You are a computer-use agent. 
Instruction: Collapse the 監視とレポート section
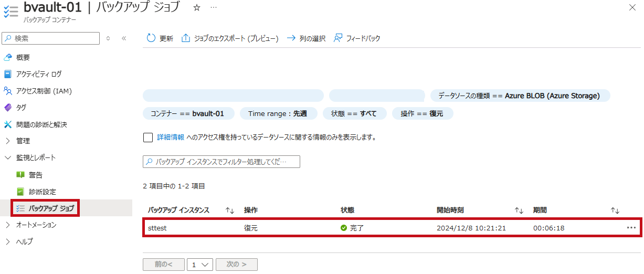[x=7, y=157]
